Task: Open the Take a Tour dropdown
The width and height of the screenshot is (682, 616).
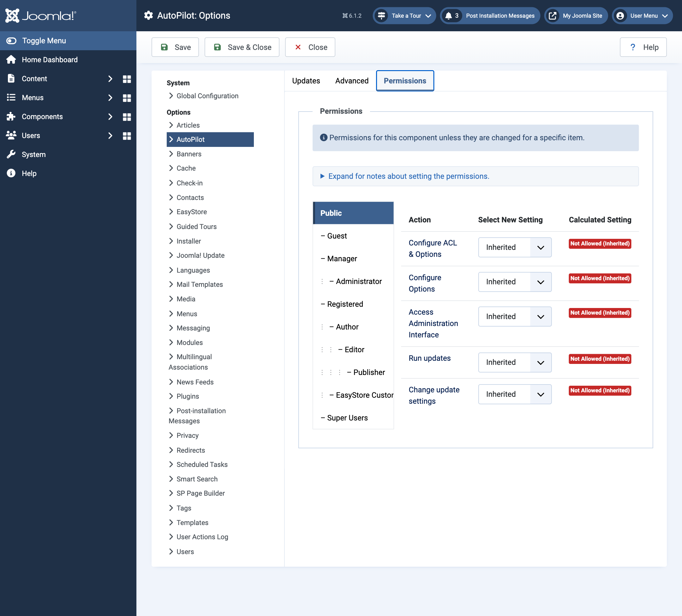Action: point(404,15)
